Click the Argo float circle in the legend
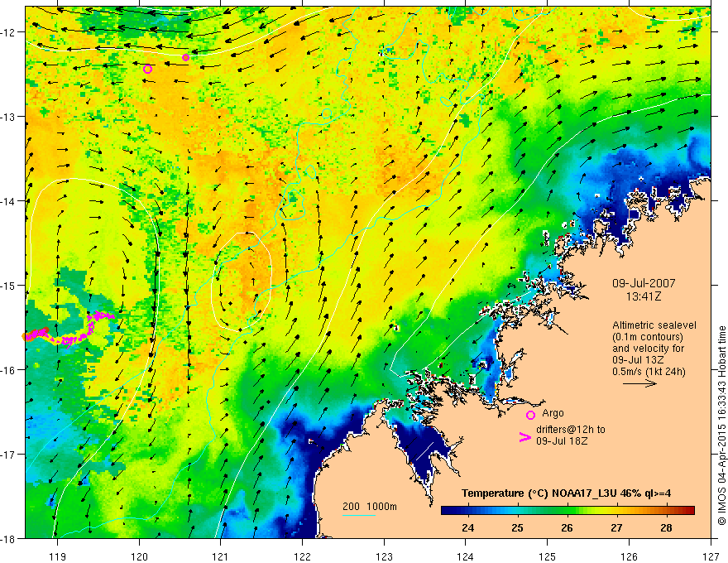 point(530,415)
